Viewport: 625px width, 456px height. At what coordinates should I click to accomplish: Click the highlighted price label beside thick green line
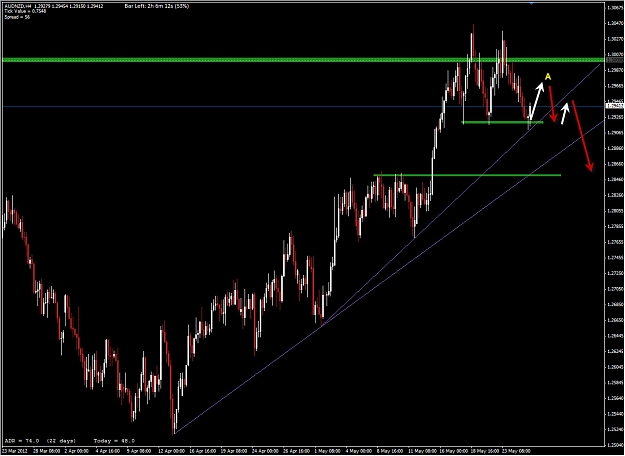click(614, 60)
